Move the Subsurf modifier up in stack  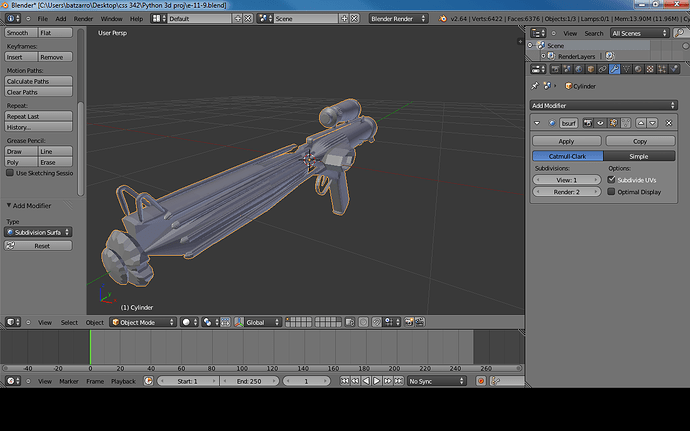coord(641,123)
